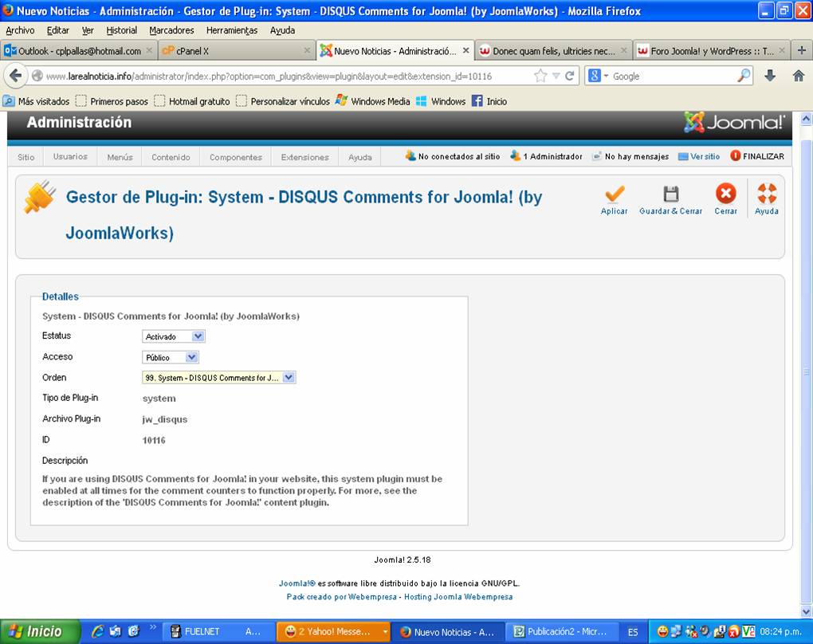Image resolution: width=813 pixels, height=644 pixels.
Task: Open the Orden dropdown list
Action: pos(219,378)
